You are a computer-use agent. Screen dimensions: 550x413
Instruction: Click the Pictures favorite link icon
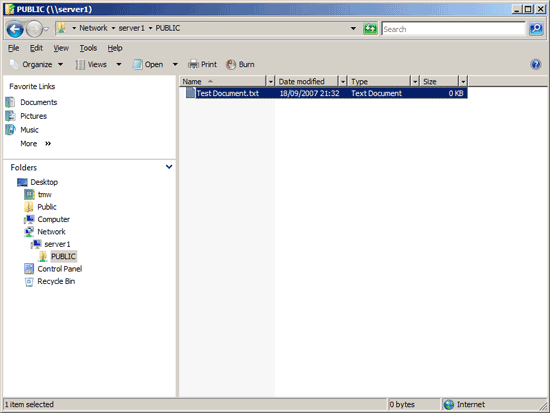[11, 116]
